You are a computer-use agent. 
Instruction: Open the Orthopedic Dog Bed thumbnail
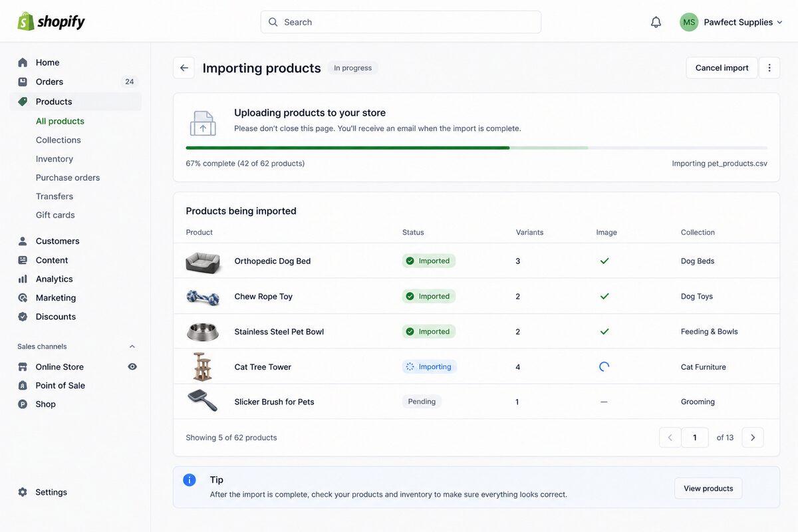click(203, 261)
